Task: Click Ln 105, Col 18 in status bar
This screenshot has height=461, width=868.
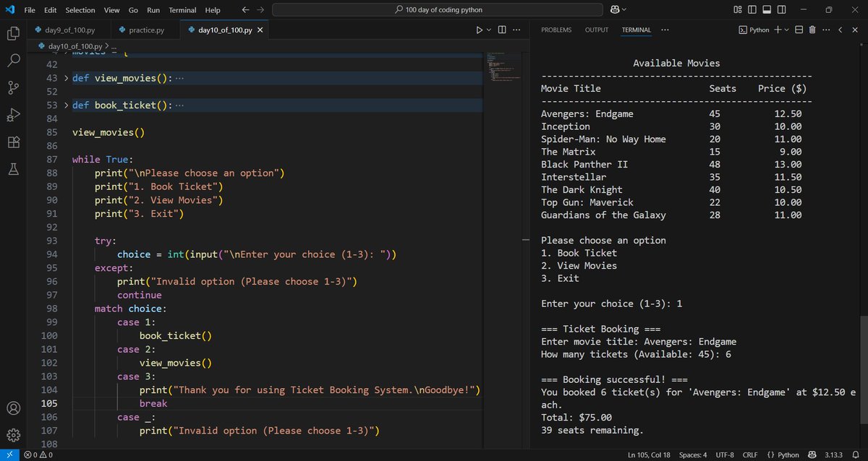Action: click(649, 454)
